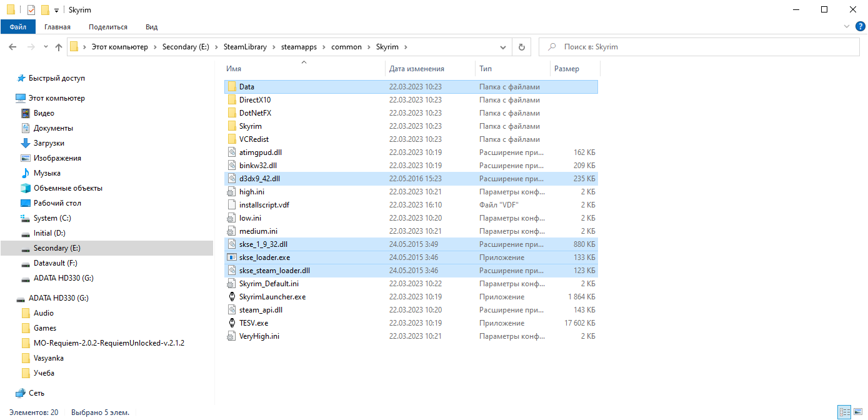Image resolution: width=868 pixels, height=420 pixels.
Task: Click the Videos library icon in sidebar
Action: click(26, 113)
